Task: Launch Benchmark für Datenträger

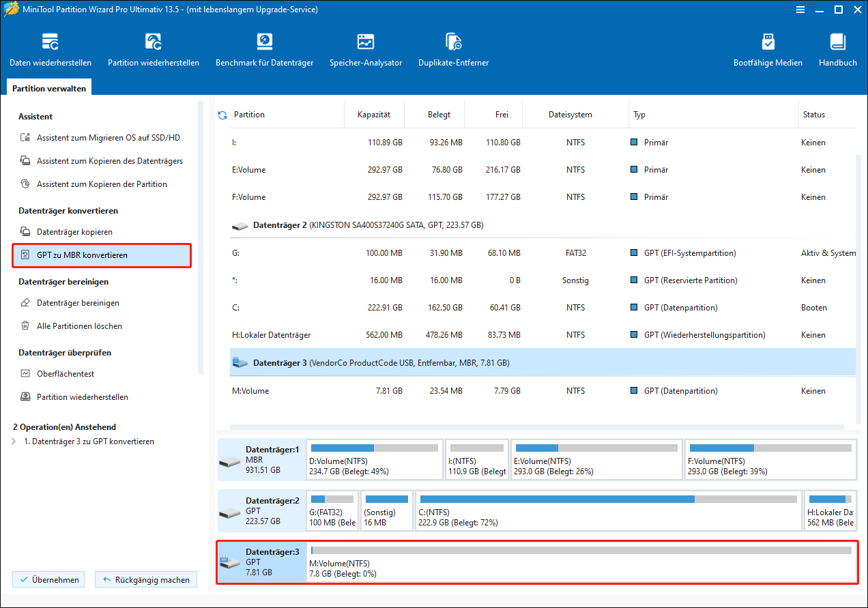Action: point(264,48)
